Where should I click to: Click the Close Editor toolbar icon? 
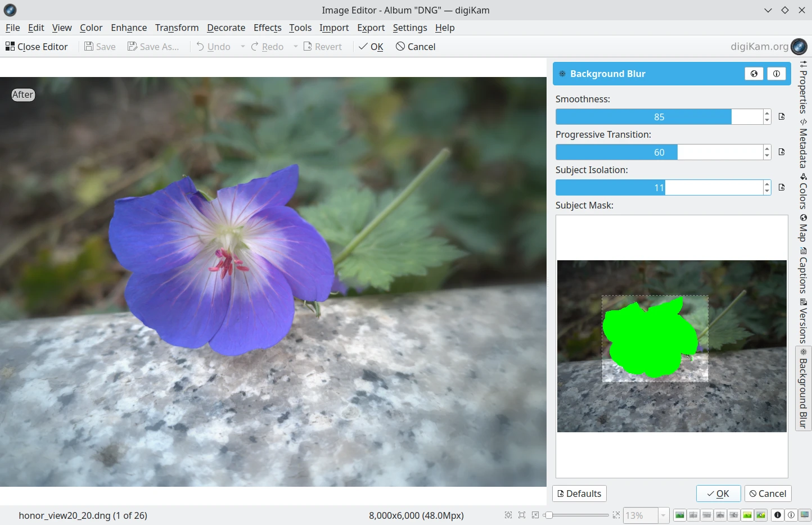(x=10, y=47)
